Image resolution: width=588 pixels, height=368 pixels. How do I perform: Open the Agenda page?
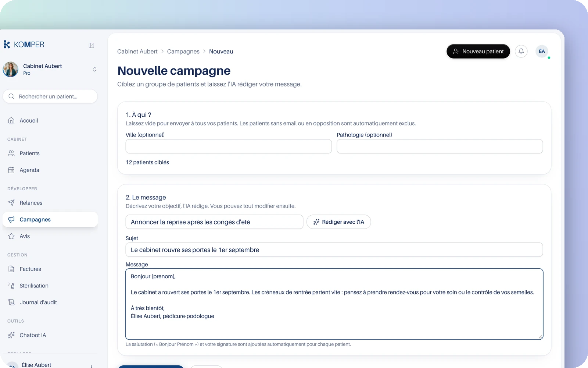50,170
